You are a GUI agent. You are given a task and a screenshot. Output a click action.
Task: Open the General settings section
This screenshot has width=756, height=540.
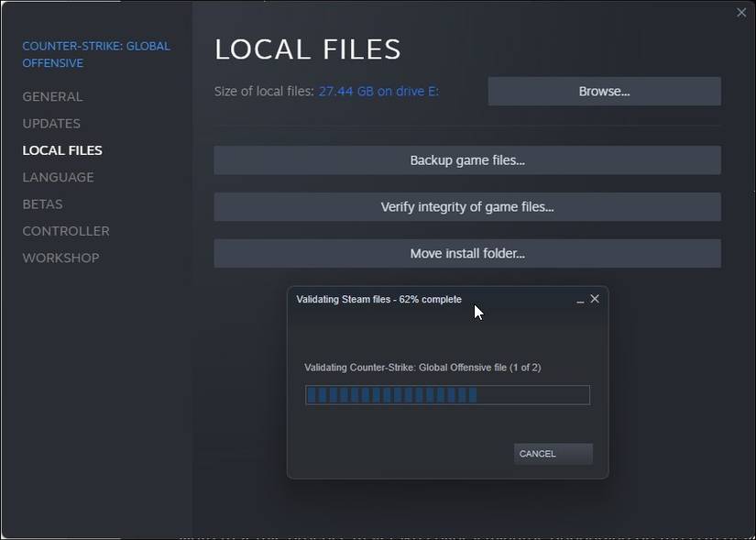tap(52, 96)
